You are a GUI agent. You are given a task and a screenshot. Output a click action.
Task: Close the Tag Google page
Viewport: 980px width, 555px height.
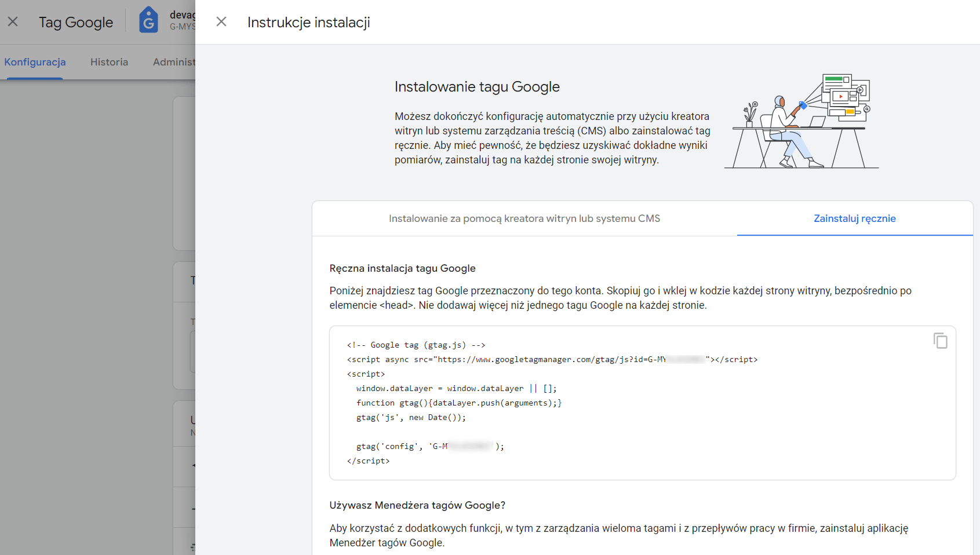click(x=13, y=22)
